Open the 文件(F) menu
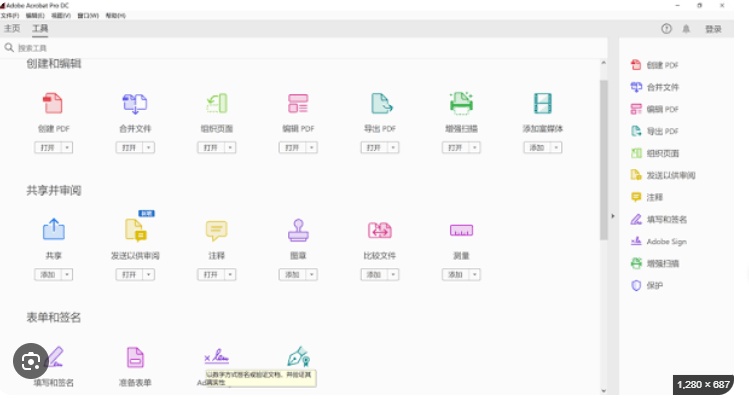 (10, 16)
